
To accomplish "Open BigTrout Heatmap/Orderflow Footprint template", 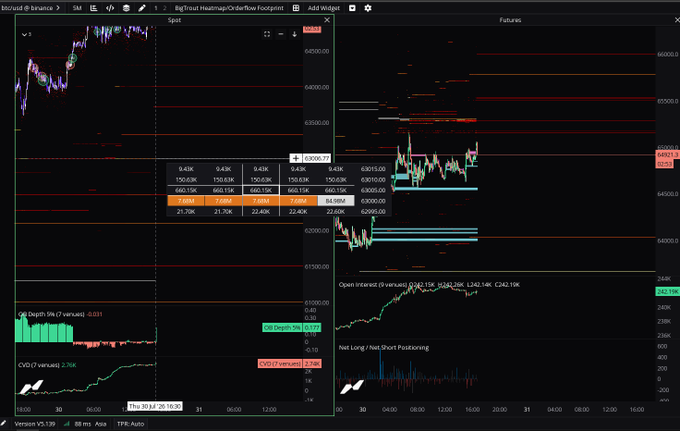I will pyautogui.click(x=229, y=8).
